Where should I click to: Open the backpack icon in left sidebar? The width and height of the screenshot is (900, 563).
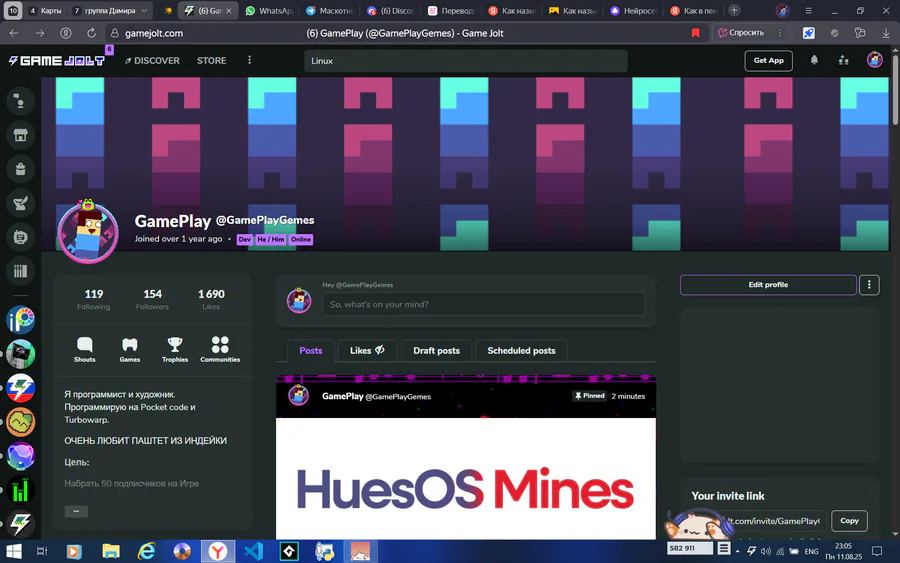pos(20,169)
